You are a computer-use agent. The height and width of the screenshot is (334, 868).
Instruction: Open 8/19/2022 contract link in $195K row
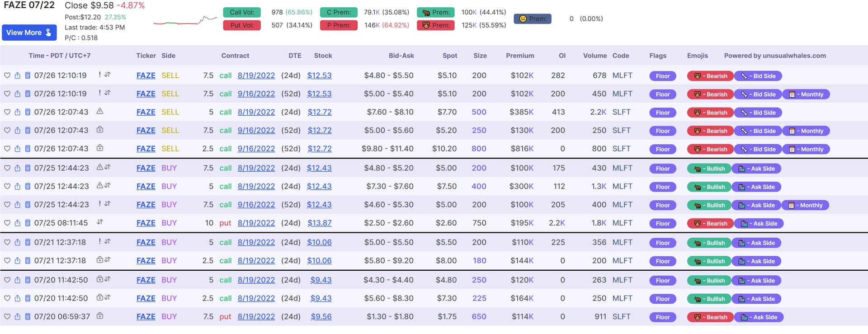pyautogui.click(x=256, y=223)
